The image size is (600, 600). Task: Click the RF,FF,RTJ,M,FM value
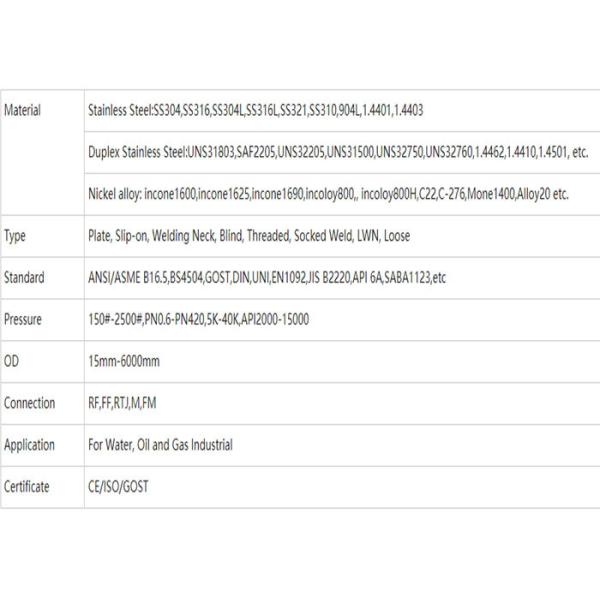[122, 403]
